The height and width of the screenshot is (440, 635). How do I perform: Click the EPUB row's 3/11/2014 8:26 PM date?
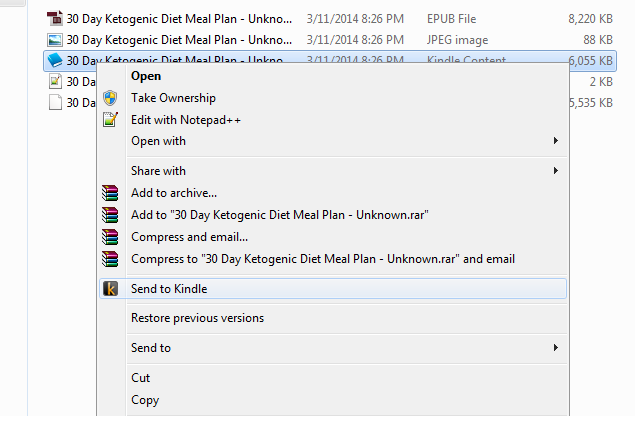coord(355,19)
